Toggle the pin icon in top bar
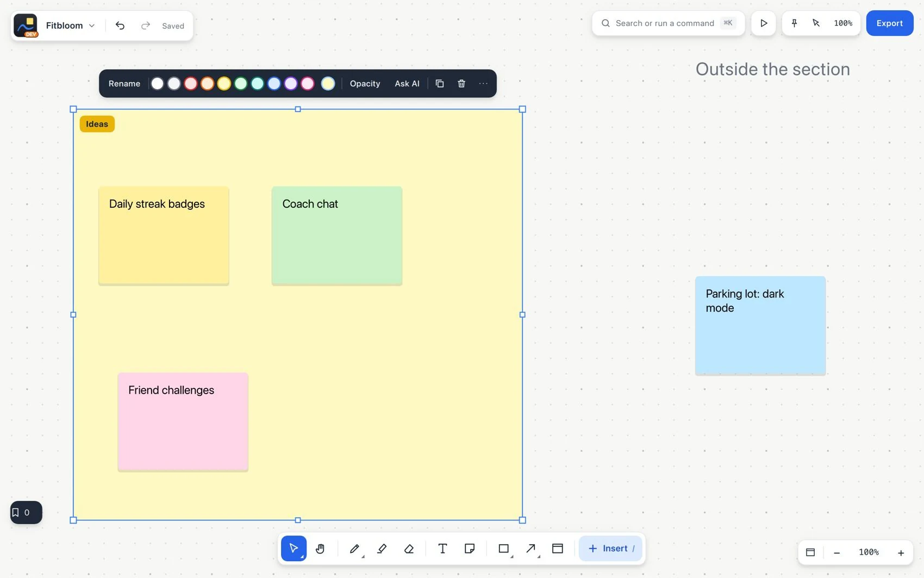This screenshot has width=924, height=578. coord(794,23)
